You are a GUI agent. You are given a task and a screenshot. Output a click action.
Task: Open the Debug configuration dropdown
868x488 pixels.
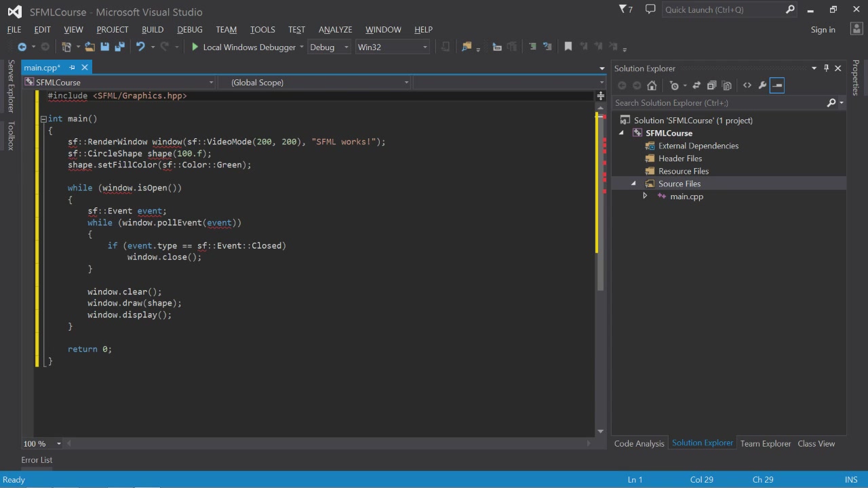tap(329, 47)
